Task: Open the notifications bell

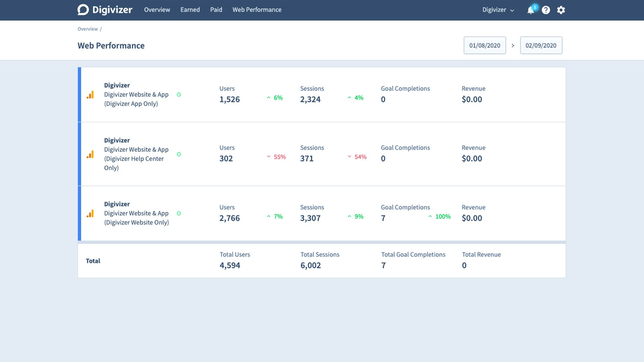Action: coord(531,10)
